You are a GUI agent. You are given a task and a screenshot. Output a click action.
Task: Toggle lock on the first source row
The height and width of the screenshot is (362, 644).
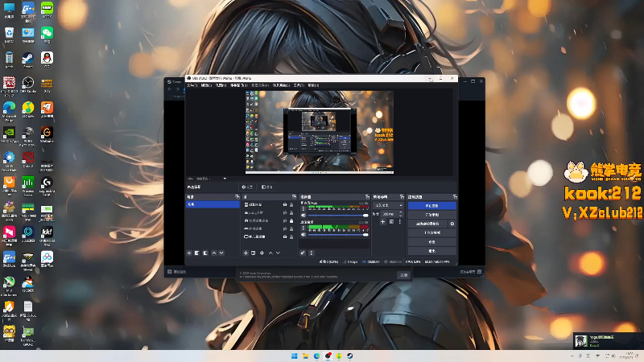[291, 204]
